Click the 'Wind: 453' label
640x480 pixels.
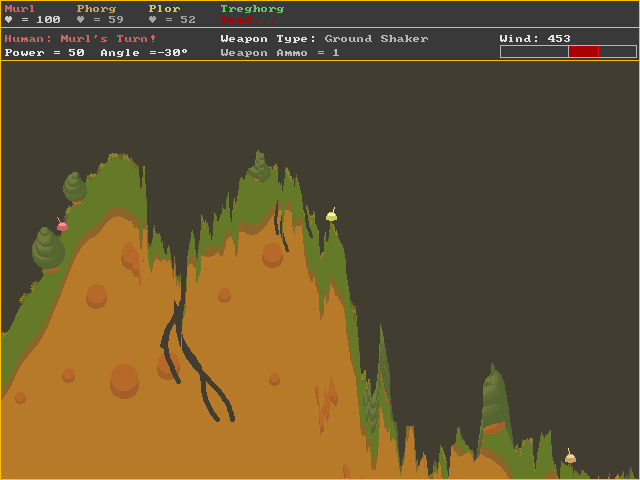pyautogui.click(x=535, y=39)
